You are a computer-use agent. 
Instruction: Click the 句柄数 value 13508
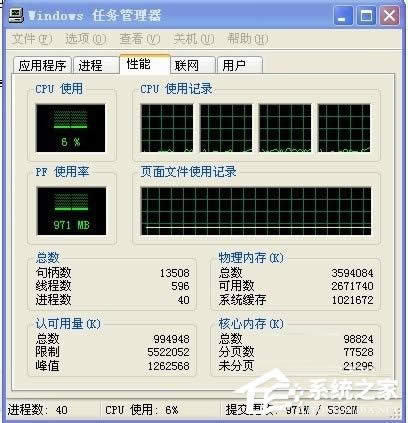[x=175, y=273]
